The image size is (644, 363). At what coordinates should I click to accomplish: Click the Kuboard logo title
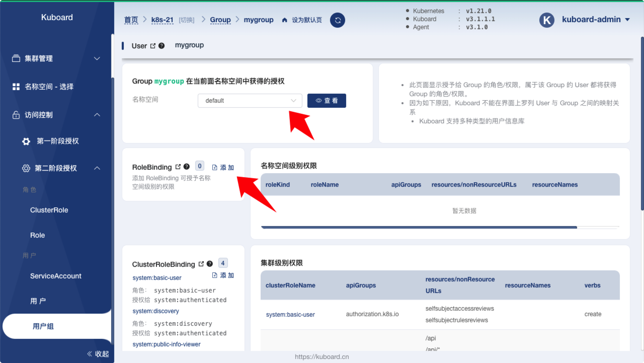coord(57,17)
